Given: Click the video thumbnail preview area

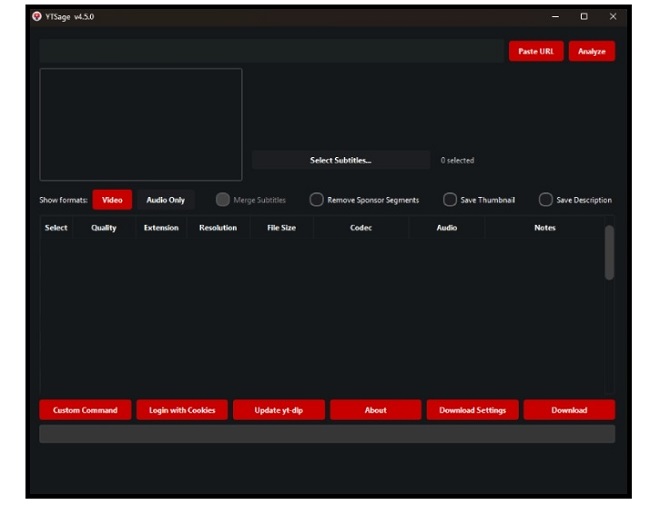Looking at the screenshot, I should pos(141,125).
